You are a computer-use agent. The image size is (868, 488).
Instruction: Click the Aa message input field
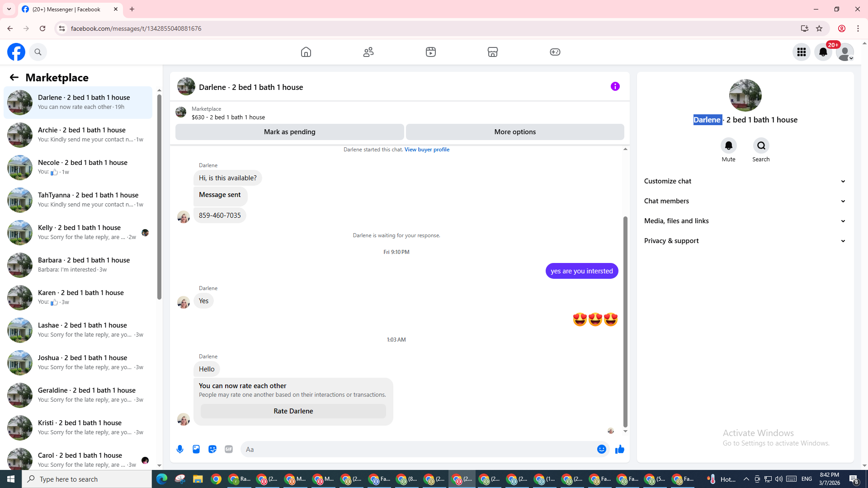click(x=418, y=449)
